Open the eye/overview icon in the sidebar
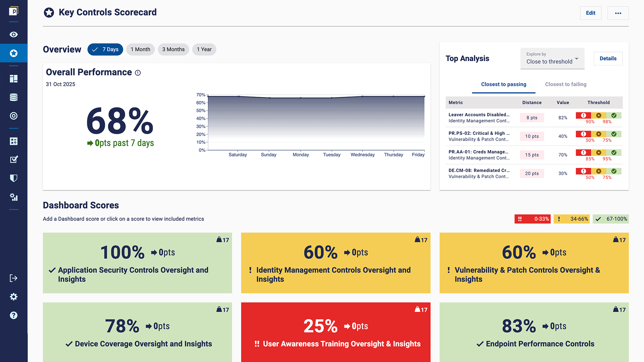Viewport: 644px width, 362px height. (13, 35)
